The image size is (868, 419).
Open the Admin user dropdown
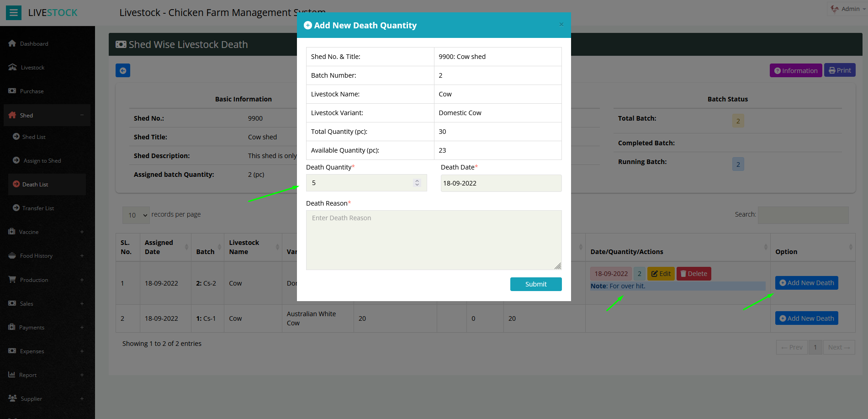848,9
